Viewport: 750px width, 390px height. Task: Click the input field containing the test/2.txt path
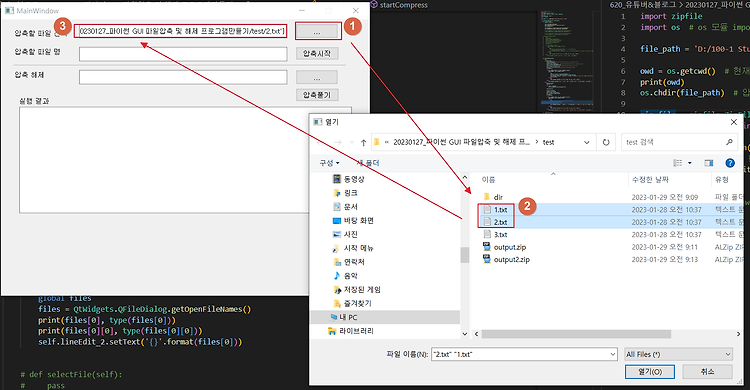(181, 31)
